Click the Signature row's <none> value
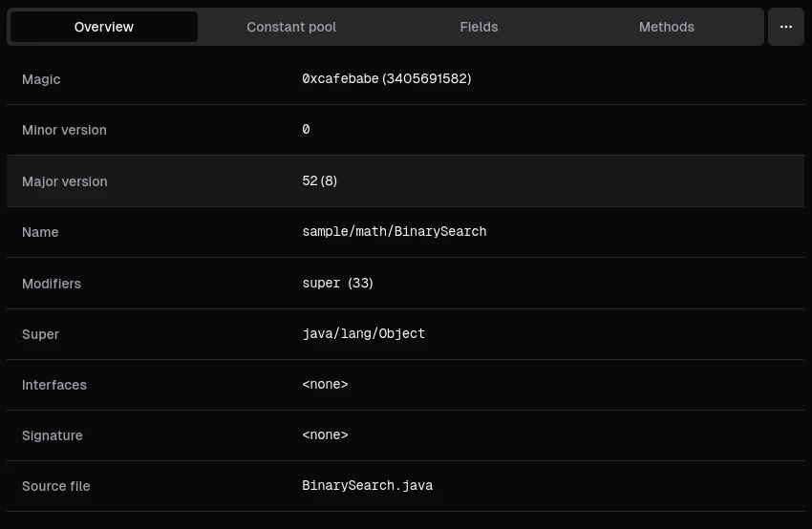The height and width of the screenshot is (529, 812). coord(325,435)
